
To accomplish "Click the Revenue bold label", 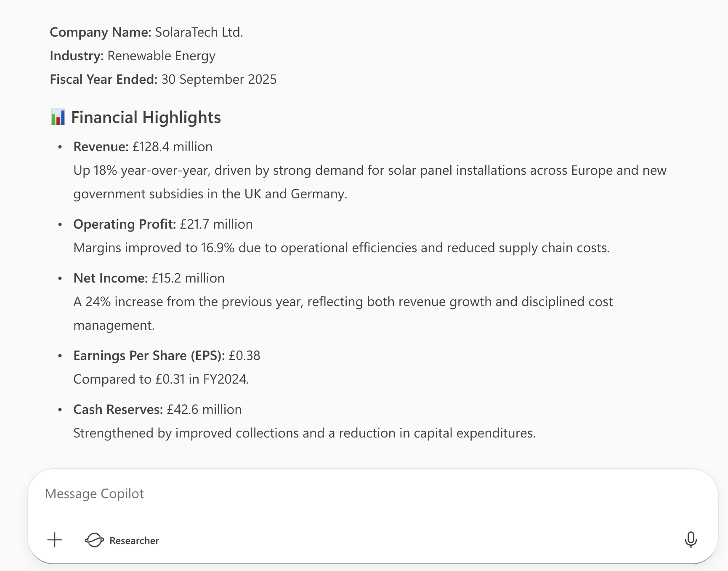I will [x=101, y=147].
